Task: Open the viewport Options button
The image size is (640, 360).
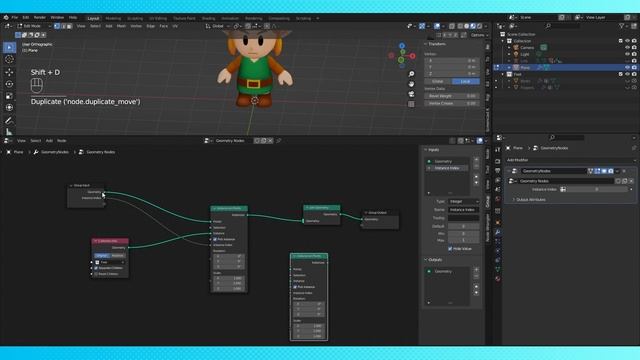Action: coord(478,35)
